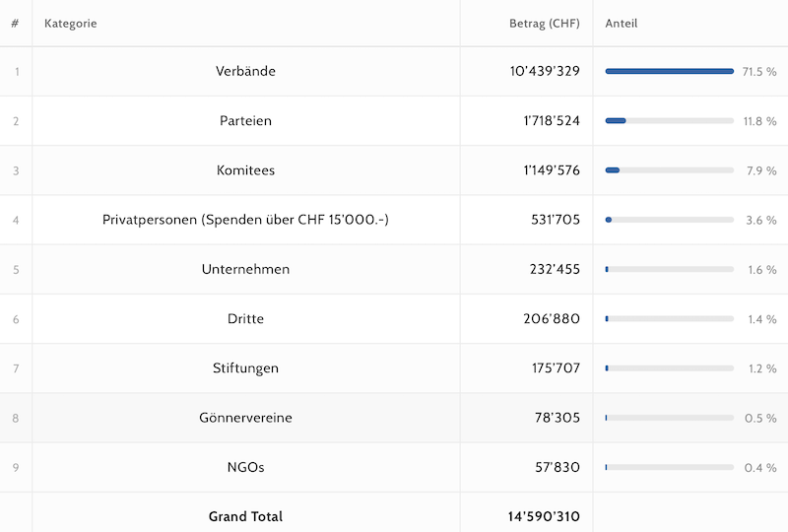Click the 1.6 % progress bar

(x=670, y=270)
